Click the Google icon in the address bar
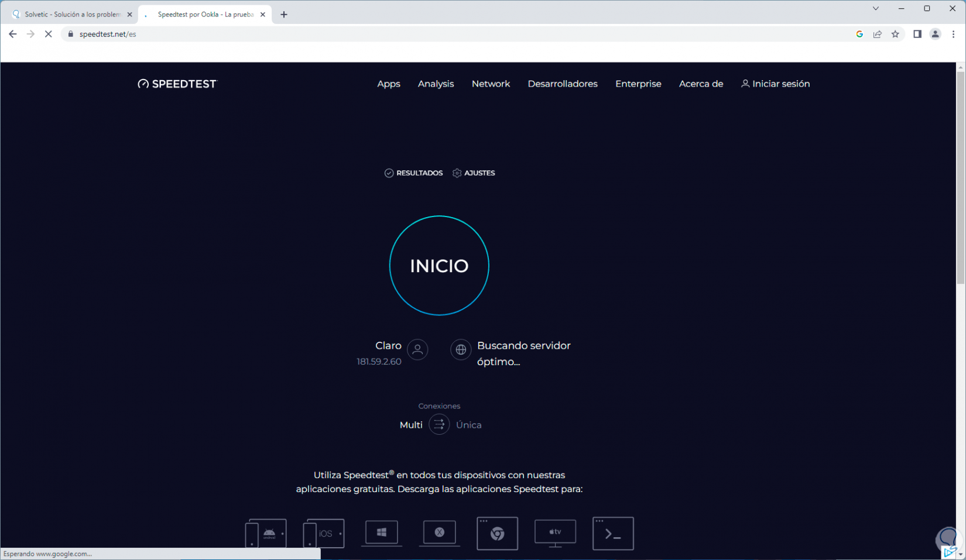966x560 pixels. click(x=859, y=34)
